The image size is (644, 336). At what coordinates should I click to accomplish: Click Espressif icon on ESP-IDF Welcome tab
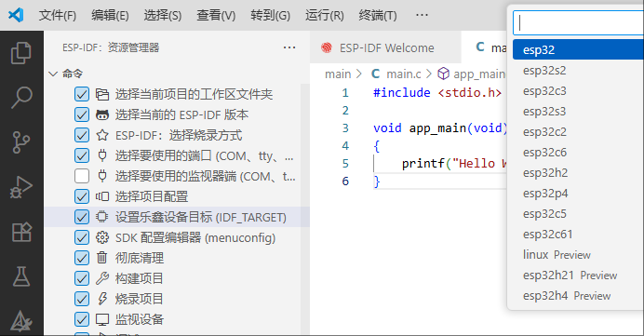[327, 48]
